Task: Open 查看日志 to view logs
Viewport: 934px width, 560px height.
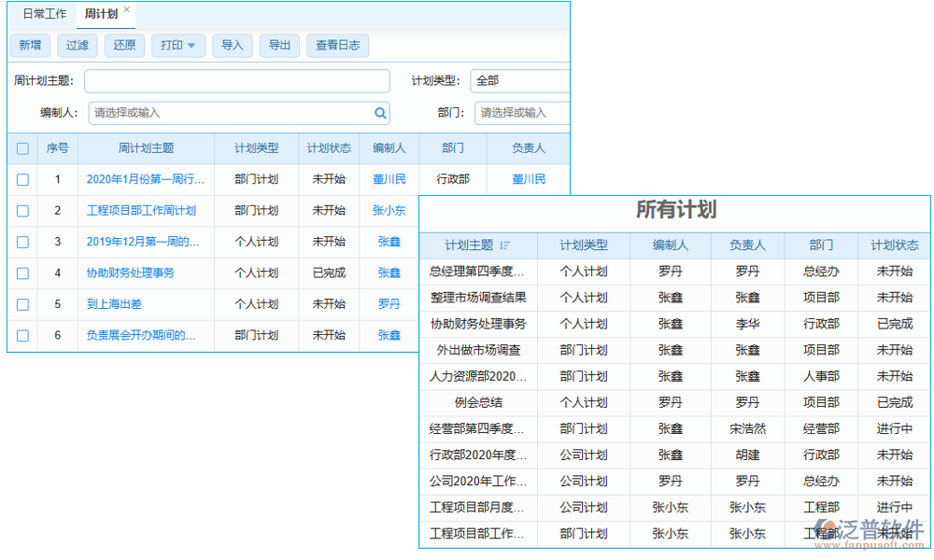Action: coord(337,45)
